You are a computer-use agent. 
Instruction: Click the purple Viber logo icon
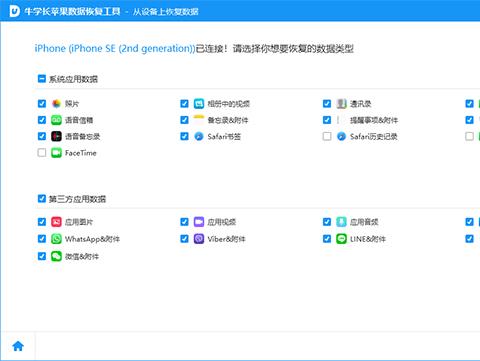pyautogui.click(x=199, y=239)
